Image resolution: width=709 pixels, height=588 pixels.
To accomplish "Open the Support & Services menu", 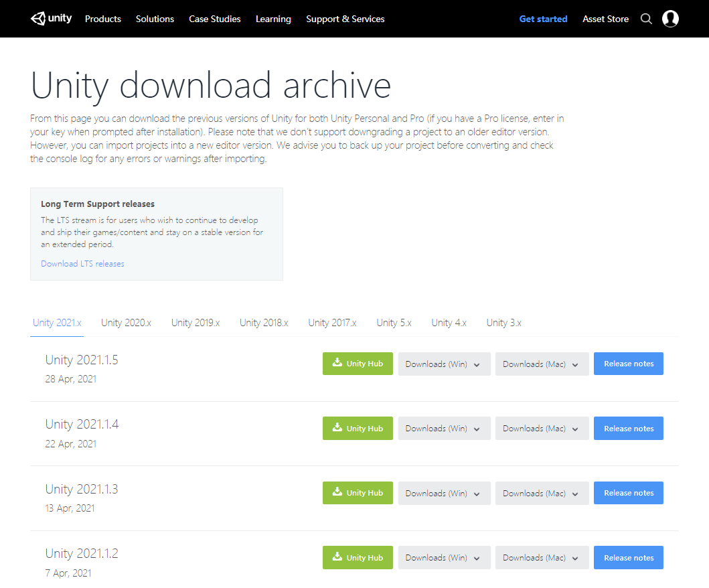I will (x=345, y=19).
